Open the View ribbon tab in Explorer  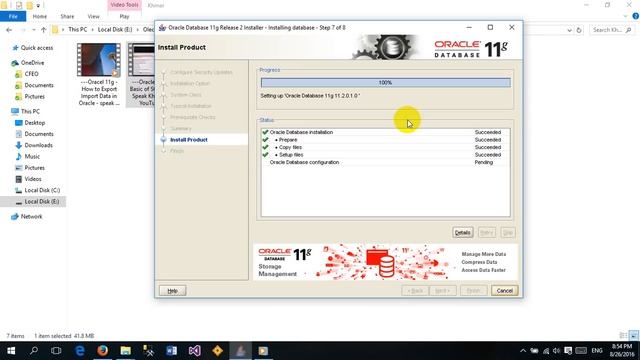click(x=93, y=16)
